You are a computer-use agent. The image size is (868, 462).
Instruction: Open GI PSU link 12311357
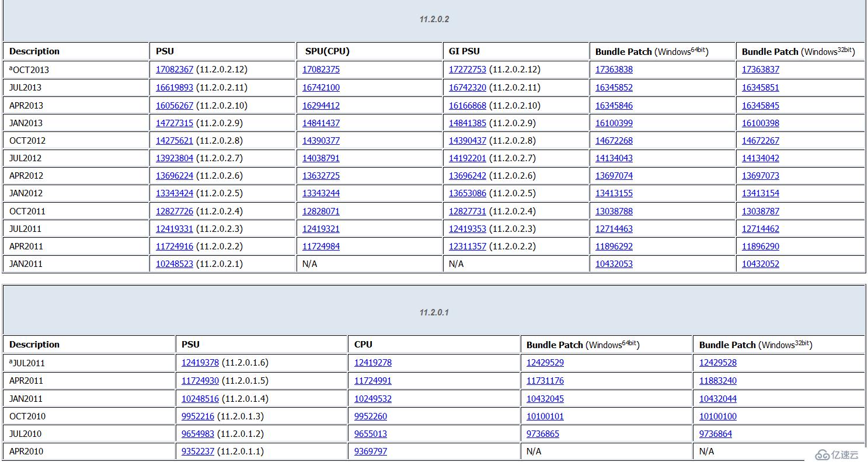[468, 246]
